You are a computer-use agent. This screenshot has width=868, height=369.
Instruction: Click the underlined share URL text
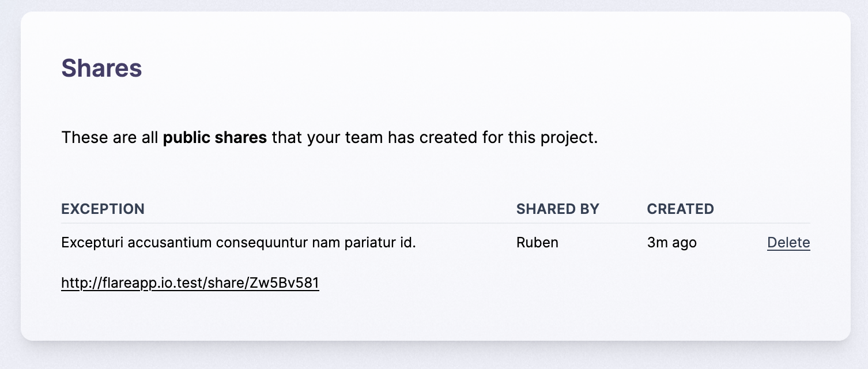coord(190,283)
